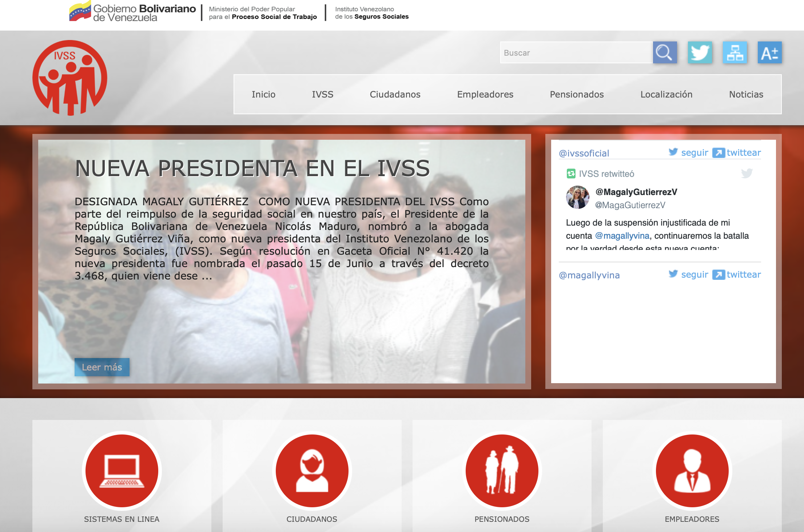Increase font size with A± icon
804x532 pixels.
(769, 52)
